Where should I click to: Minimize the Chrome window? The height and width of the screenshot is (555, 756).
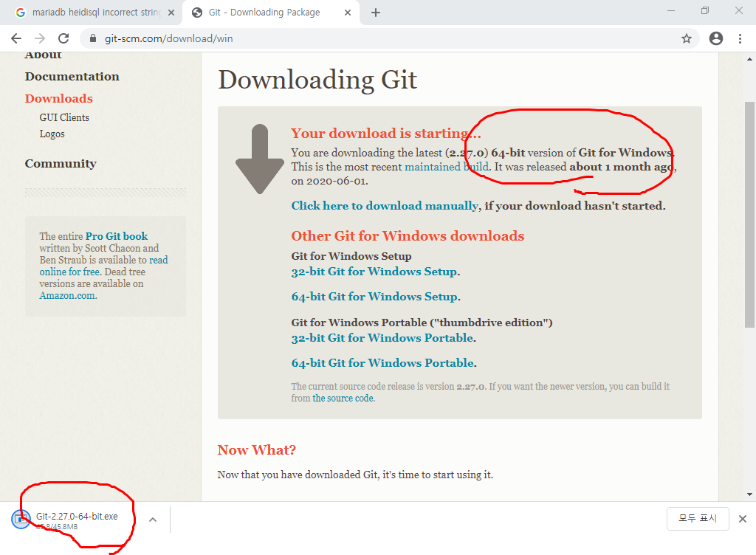tap(670, 10)
